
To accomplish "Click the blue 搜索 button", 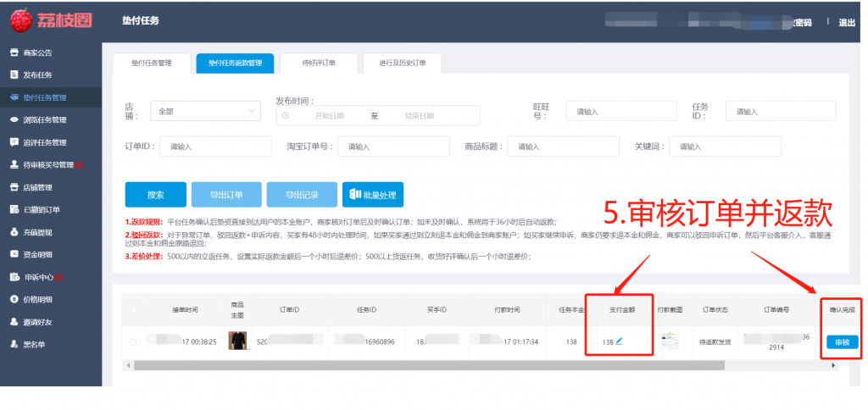I will click(x=156, y=195).
